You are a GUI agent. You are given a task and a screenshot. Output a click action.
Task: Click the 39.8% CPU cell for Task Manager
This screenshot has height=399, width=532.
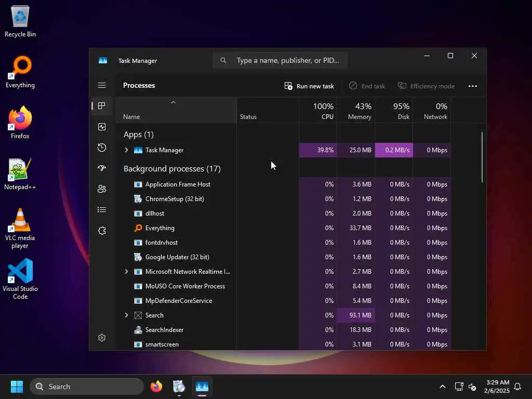tap(318, 150)
